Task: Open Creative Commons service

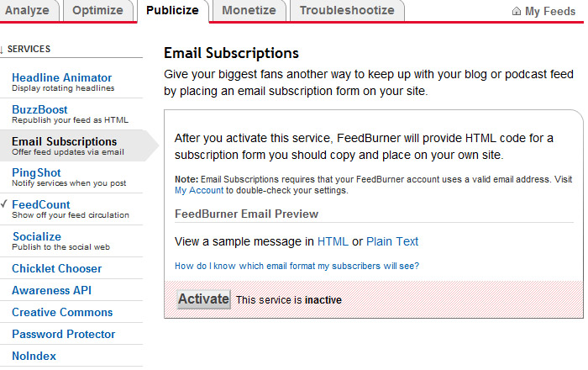Action: [x=62, y=312]
